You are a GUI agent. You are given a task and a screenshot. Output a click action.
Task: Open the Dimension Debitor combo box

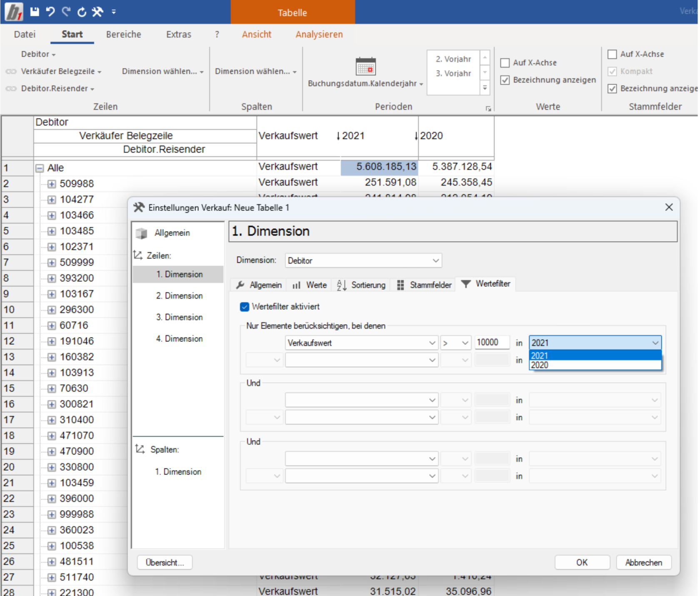click(363, 261)
